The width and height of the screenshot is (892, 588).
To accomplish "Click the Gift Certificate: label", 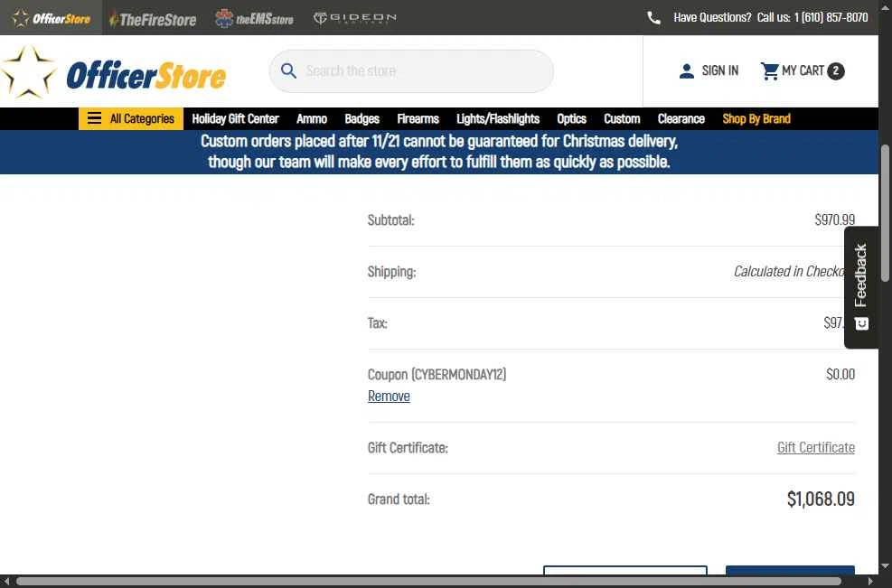I will pos(408,447).
